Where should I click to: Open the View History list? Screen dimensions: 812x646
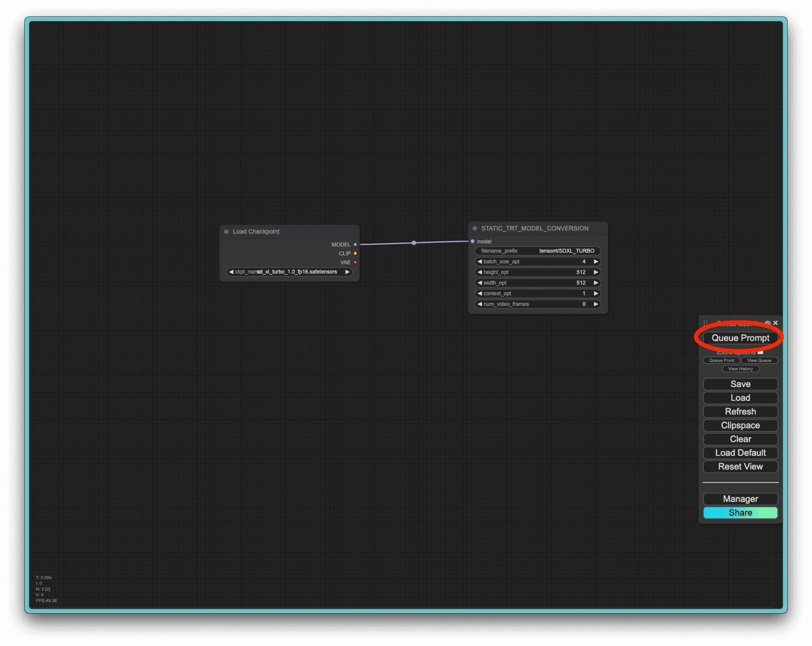click(740, 369)
